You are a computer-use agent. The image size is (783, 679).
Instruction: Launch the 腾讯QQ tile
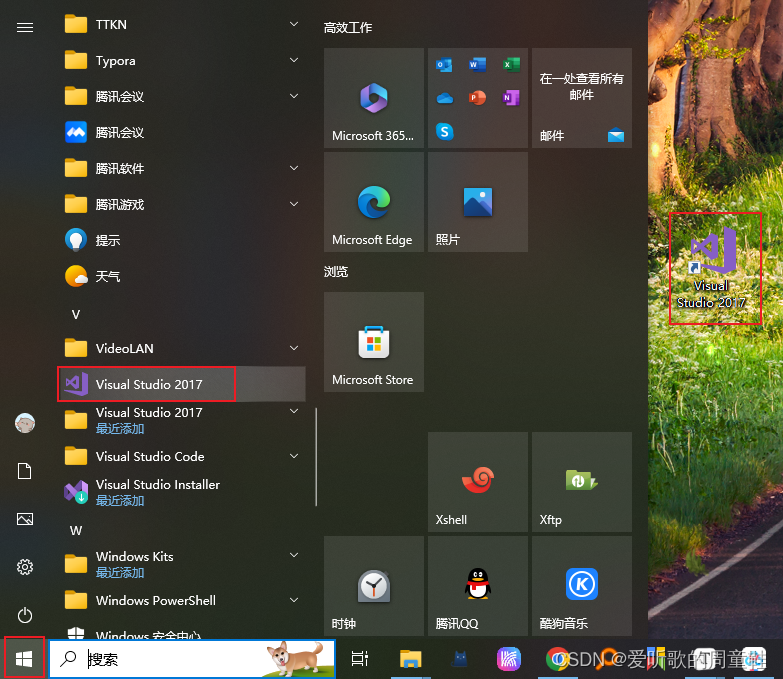[x=477, y=586]
